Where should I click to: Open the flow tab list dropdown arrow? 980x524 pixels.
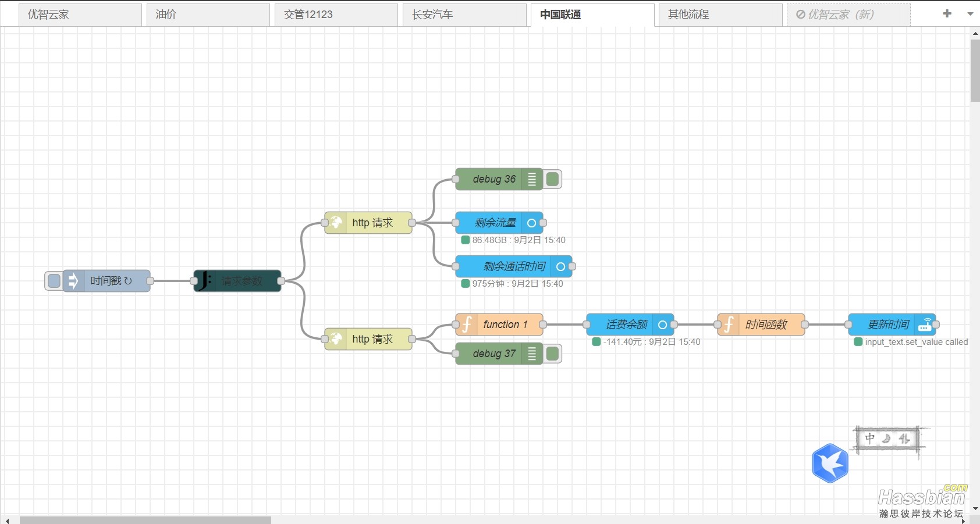(x=970, y=14)
